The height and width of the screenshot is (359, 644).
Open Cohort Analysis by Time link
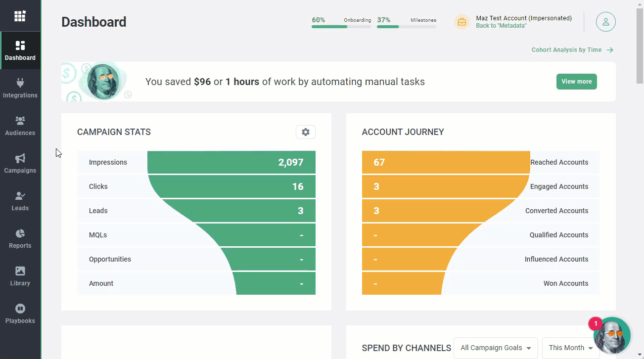tap(572, 50)
